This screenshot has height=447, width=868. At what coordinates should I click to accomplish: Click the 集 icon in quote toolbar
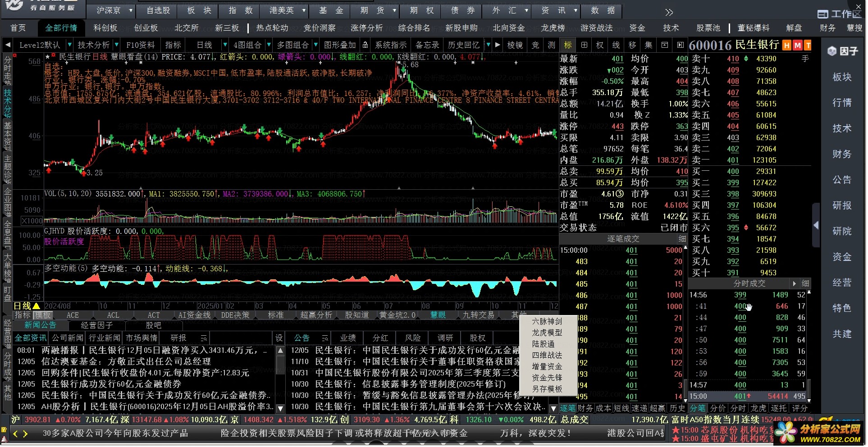click(649, 45)
